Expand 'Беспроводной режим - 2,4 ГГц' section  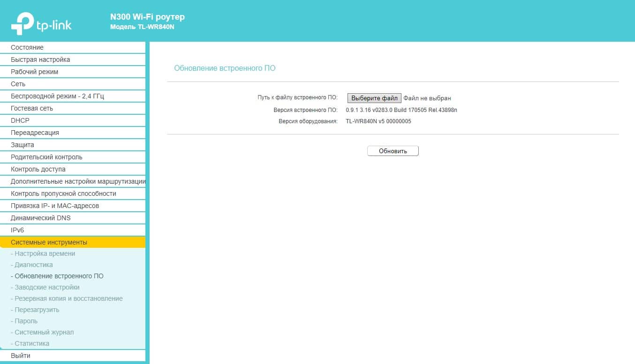tap(57, 96)
